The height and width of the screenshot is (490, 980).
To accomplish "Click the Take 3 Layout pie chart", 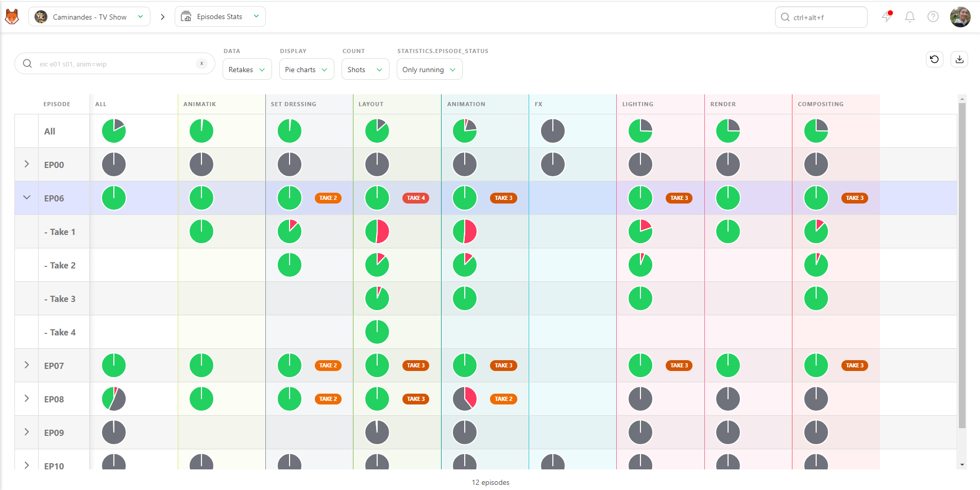I will (x=377, y=298).
